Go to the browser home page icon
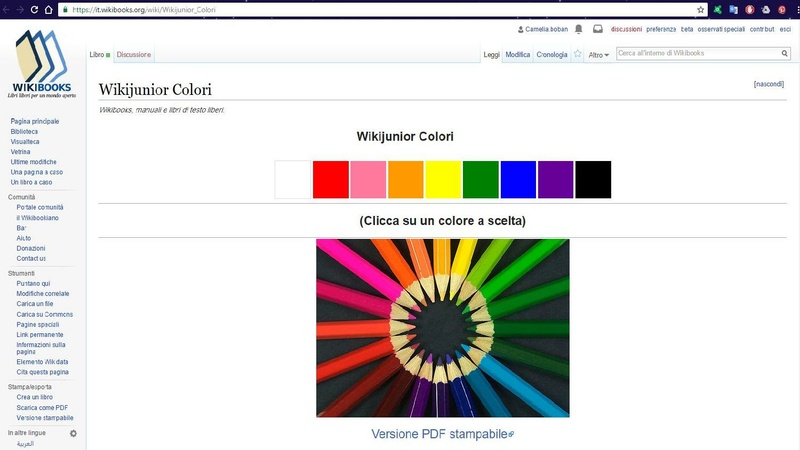This screenshot has width=800, height=450. coord(48,9)
